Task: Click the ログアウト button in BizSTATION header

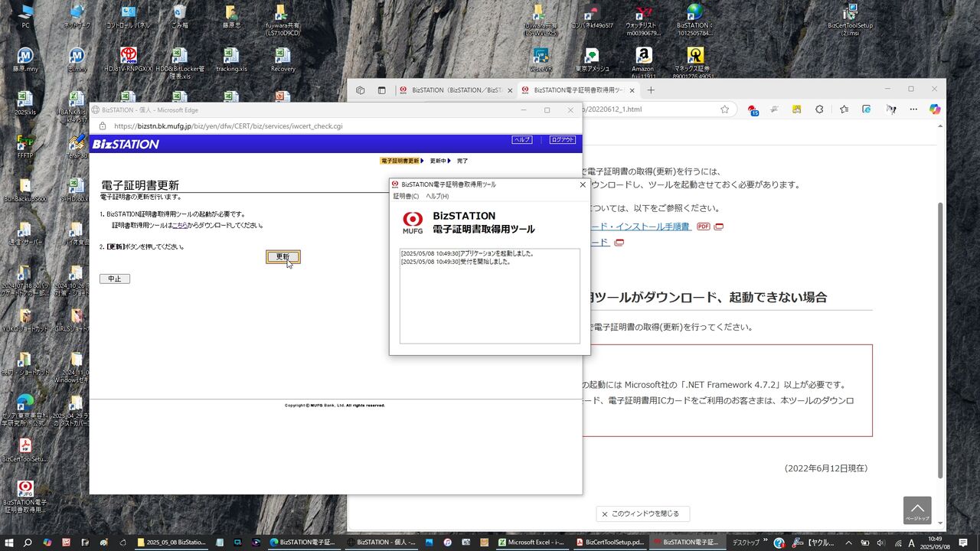Action: [x=562, y=140]
